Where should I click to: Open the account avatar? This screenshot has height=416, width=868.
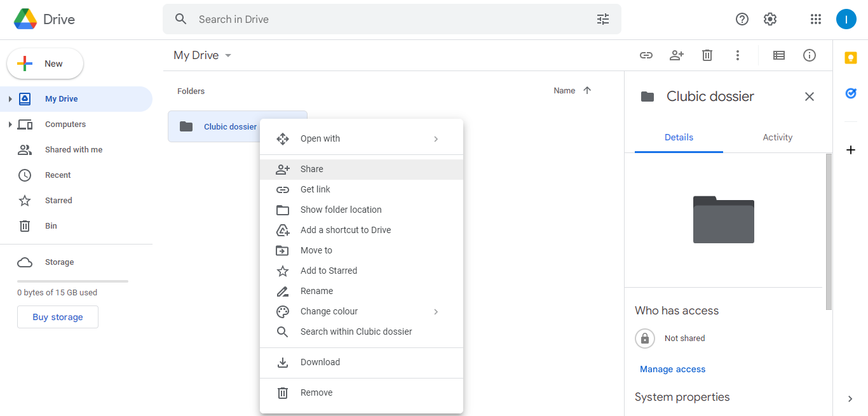point(846,19)
